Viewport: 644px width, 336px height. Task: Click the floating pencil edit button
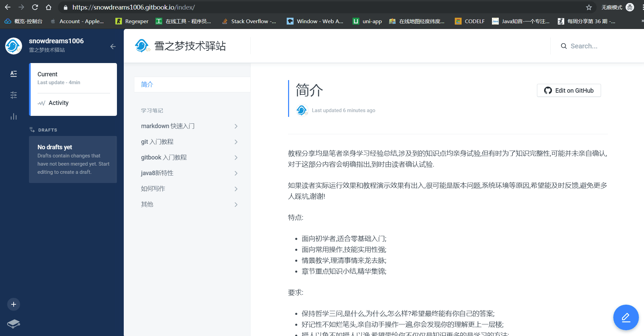click(x=626, y=317)
